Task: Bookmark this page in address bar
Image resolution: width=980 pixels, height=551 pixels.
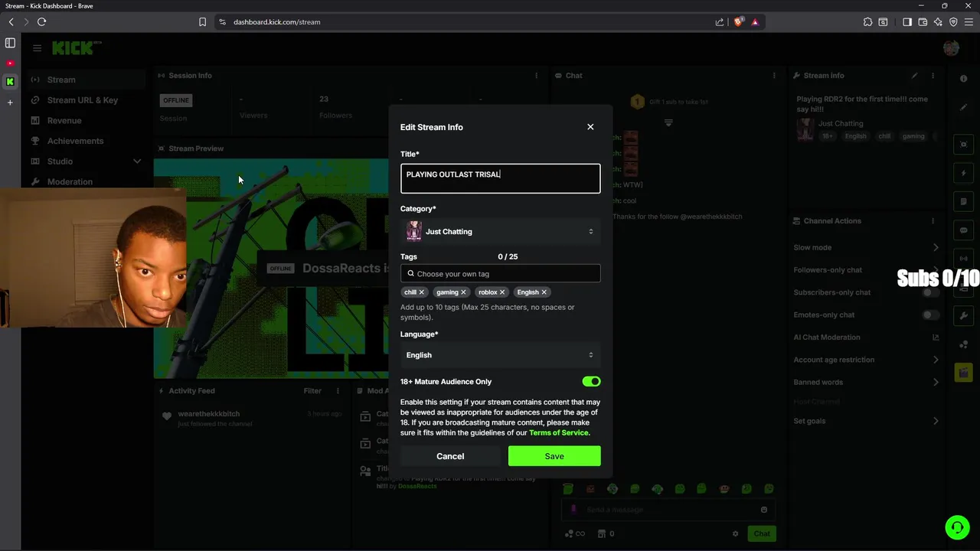Action: (x=202, y=22)
